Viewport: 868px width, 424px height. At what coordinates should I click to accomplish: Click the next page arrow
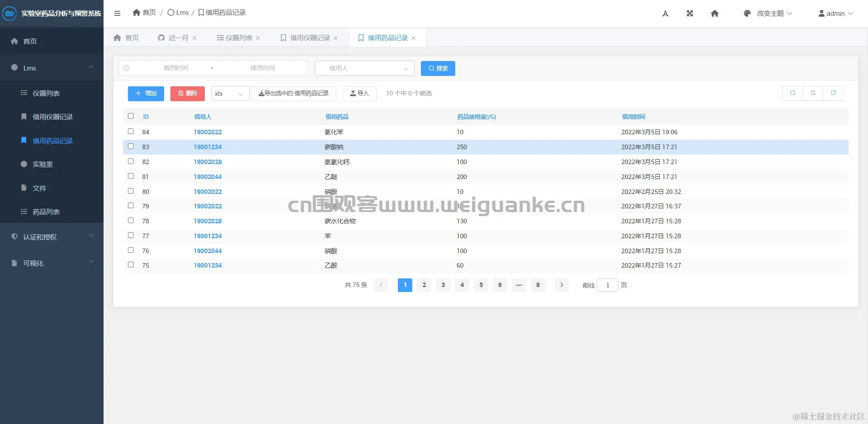[x=561, y=285]
